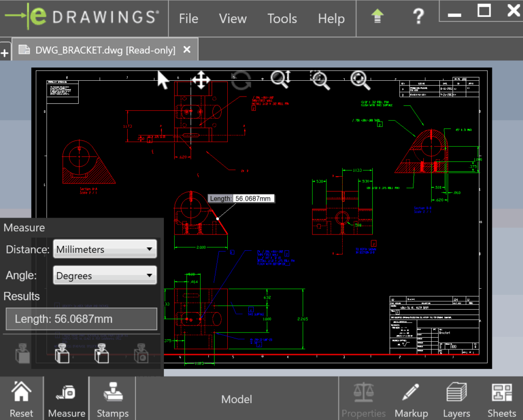The image size is (523, 420).
Task: Open the Sheets panel
Action: [x=502, y=398]
